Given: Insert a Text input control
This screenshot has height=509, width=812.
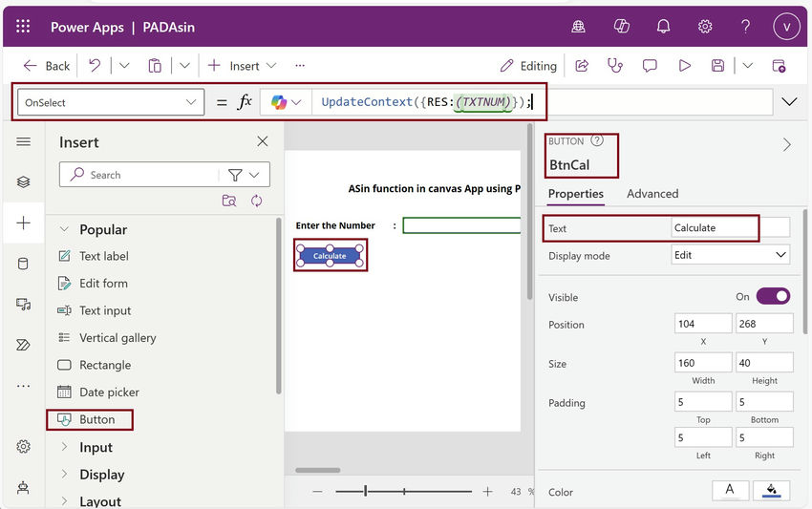Looking at the screenshot, I should click(105, 310).
